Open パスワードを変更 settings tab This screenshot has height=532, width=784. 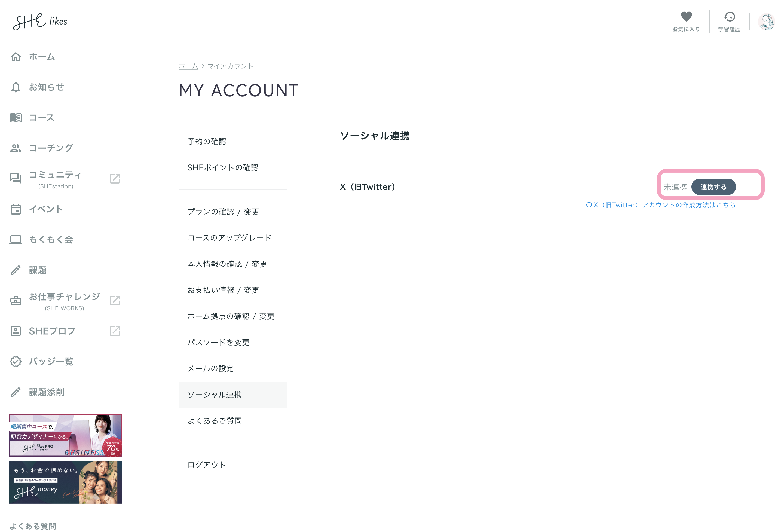[x=218, y=342]
